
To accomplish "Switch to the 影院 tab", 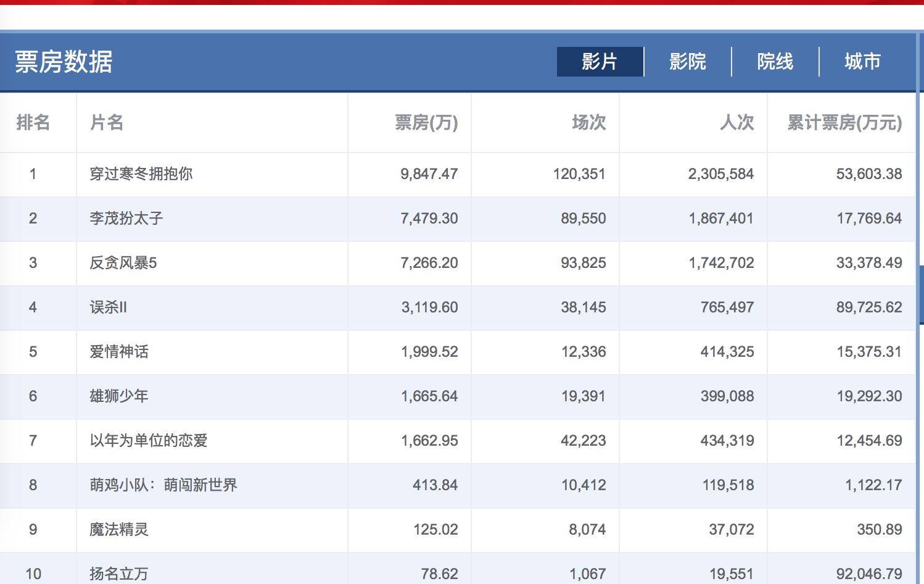I will point(688,62).
